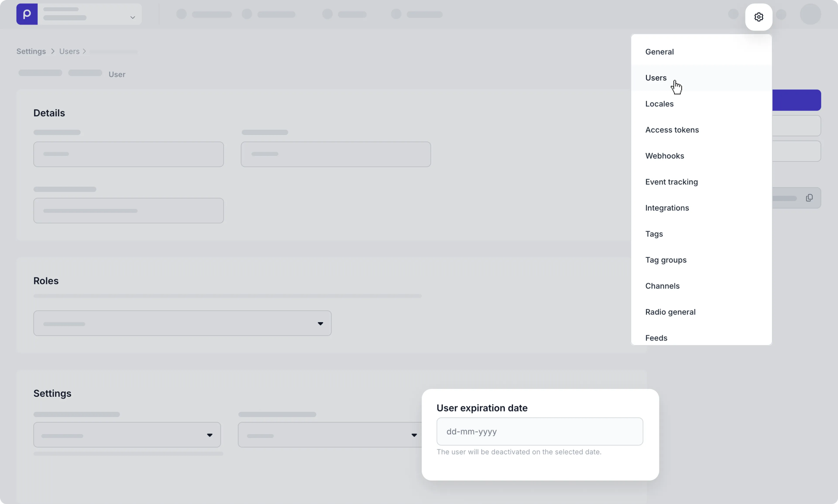Viewport: 838px width, 504px height.
Task: Click the purple P logo icon
Action: 27,14
